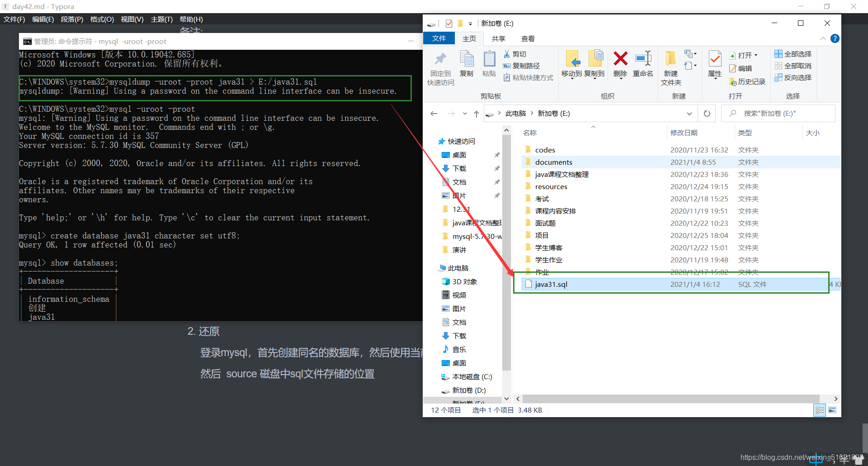Open the quick access toolbar customize dropdown

[x=471, y=24]
